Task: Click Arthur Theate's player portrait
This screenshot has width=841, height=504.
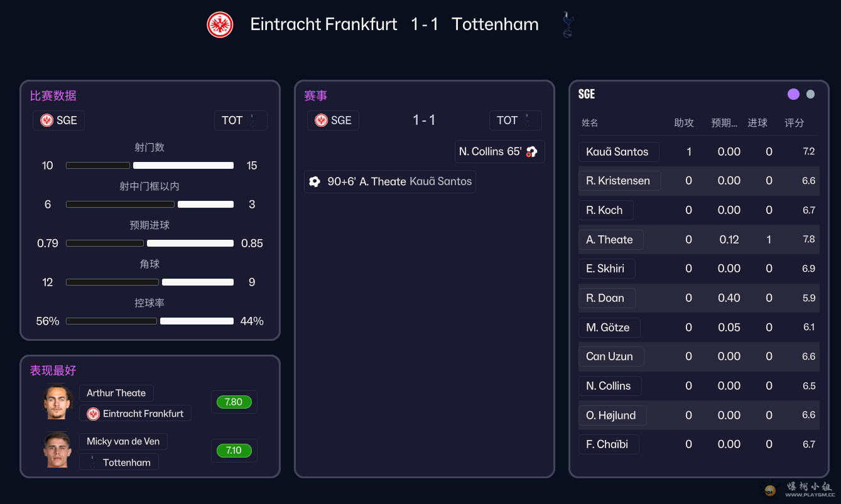Action: point(58,402)
